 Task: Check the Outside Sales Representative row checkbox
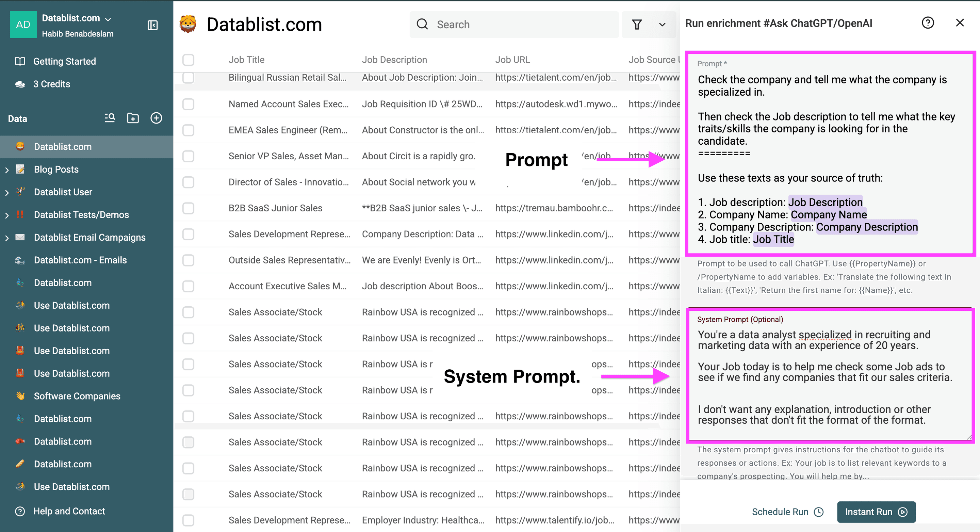pyautogui.click(x=188, y=260)
